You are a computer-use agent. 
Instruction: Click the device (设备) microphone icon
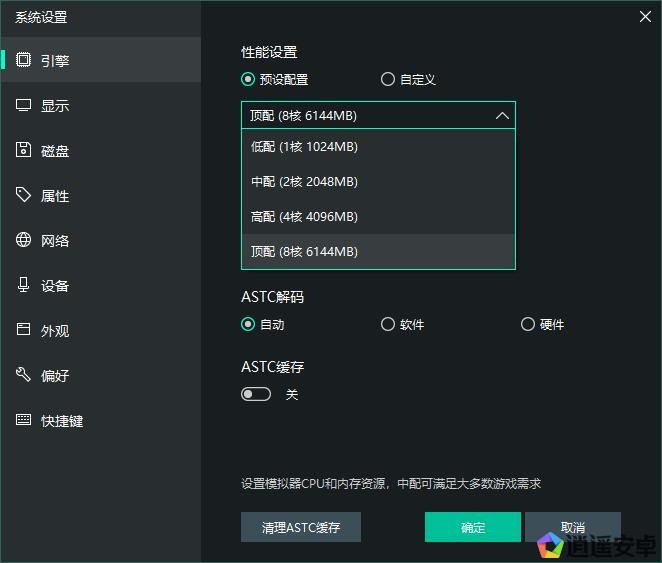[x=23, y=285]
